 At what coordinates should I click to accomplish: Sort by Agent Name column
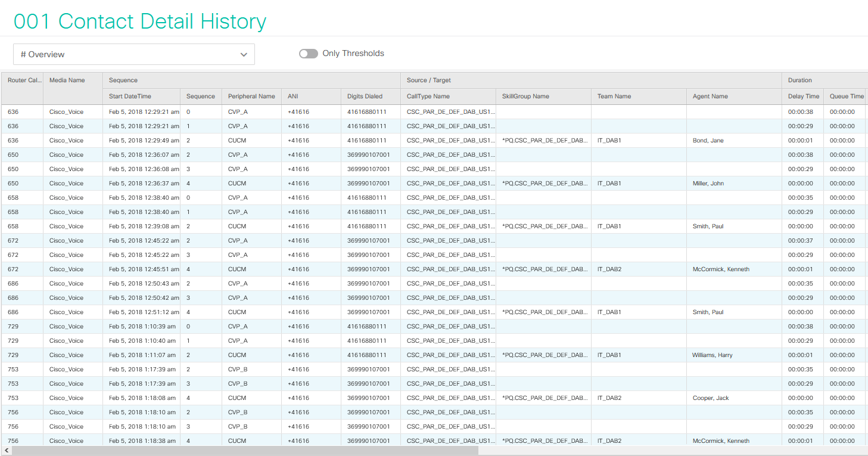pyautogui.click(x=734, y=96)
